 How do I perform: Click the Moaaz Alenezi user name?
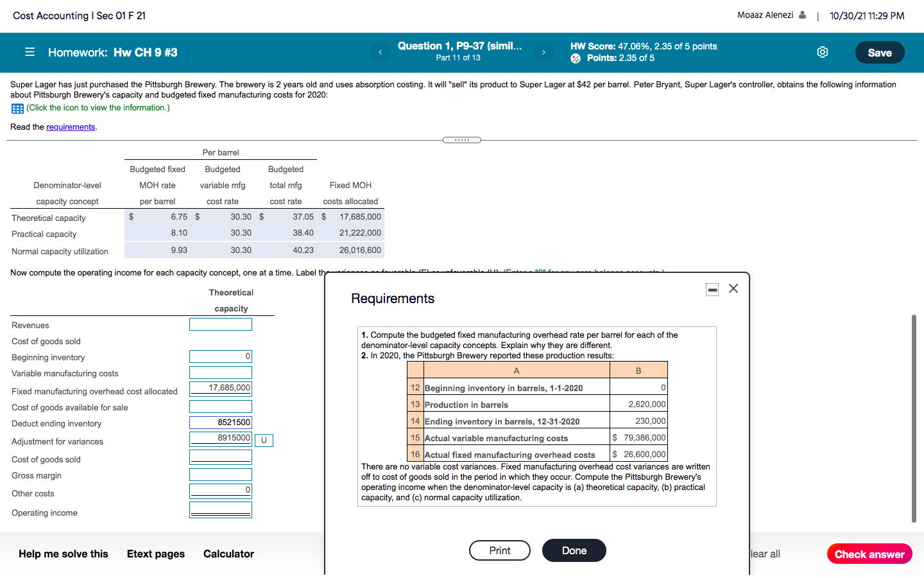tap(766, 15)
